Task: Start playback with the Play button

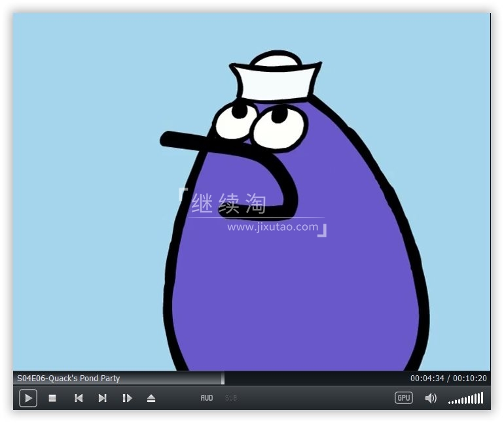Action: (28, 398)
